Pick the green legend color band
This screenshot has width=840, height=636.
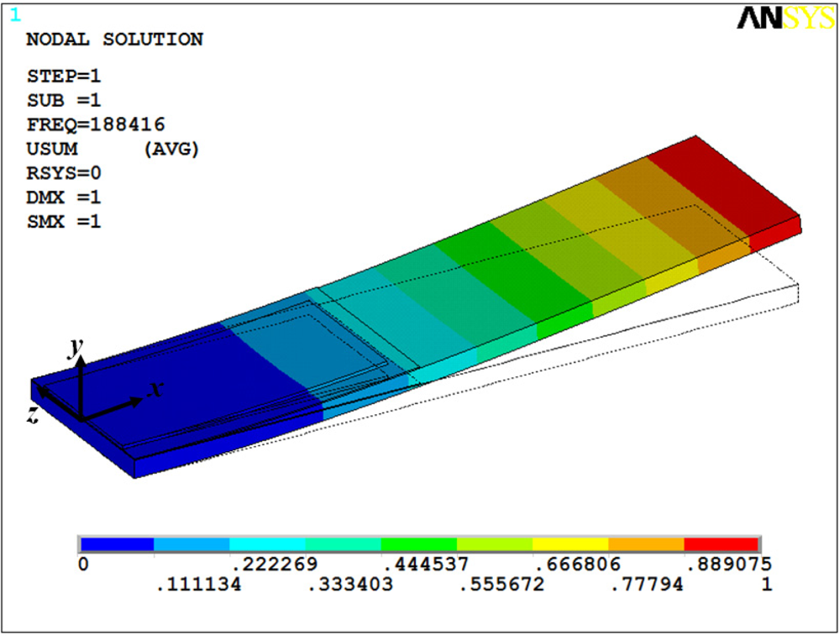coord(419,544)
